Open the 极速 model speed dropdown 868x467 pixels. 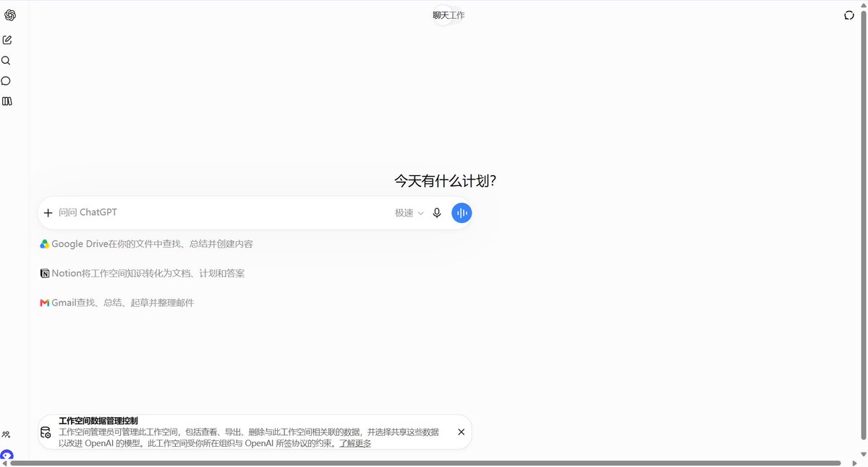409,213
